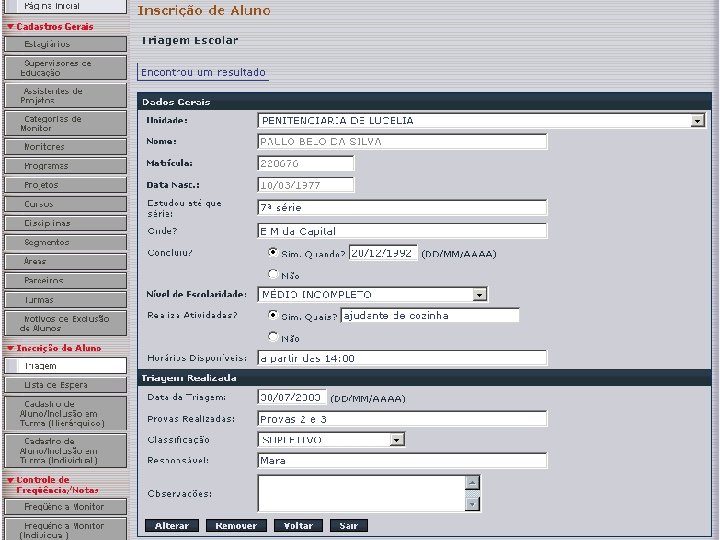Click the Horários Disponíveis field

[402, 358]
